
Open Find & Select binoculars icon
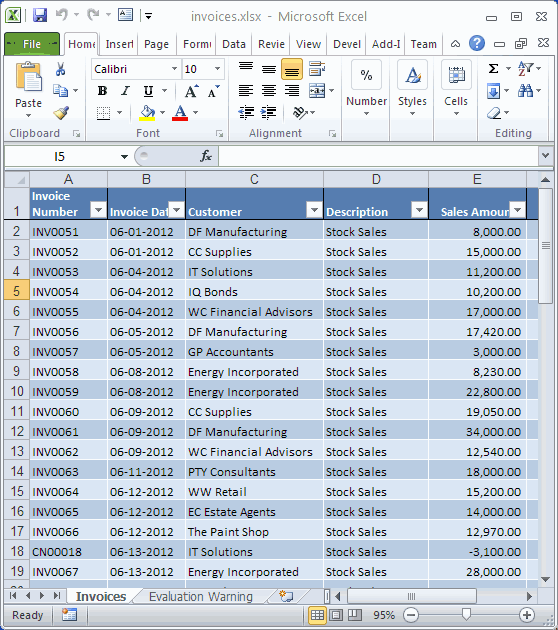tap(525, 91)
